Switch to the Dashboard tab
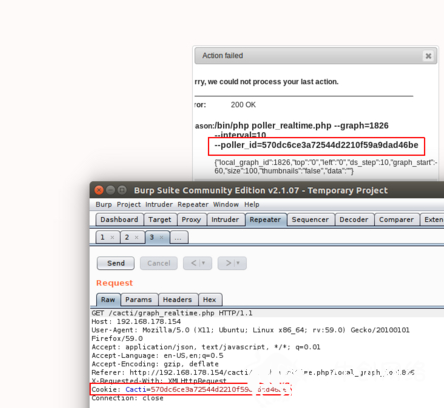Screen dimensions: 445x408 coord(119,220)
